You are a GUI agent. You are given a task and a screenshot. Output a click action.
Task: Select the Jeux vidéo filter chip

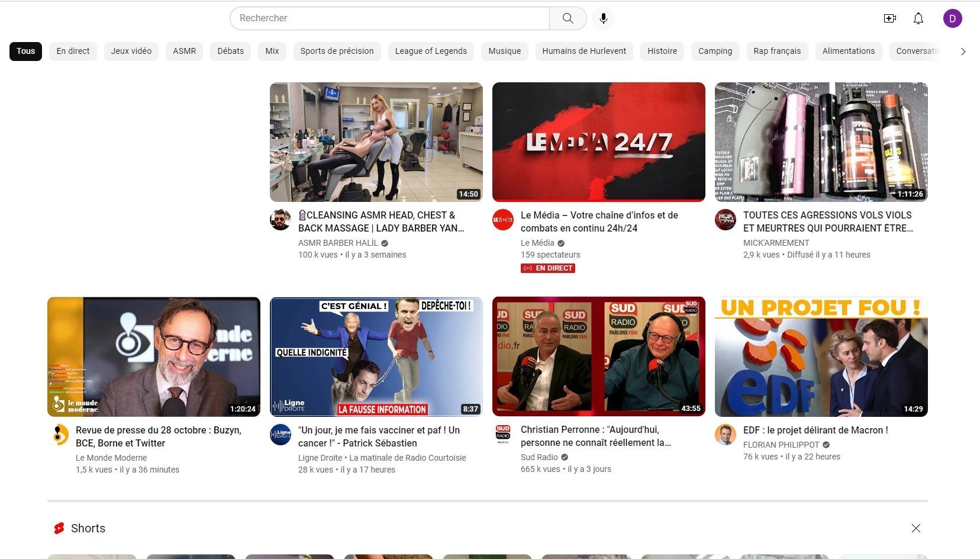pyautogui.click(x=131, y=51)
